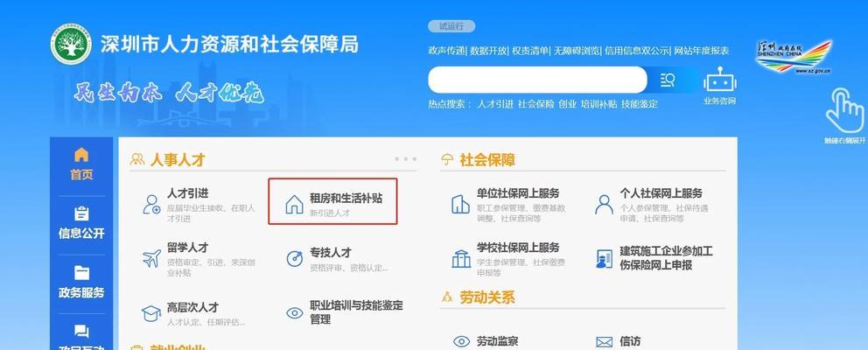Open the 数据开放 top navigation link
The image size is (868, 350).
[488, 51]
